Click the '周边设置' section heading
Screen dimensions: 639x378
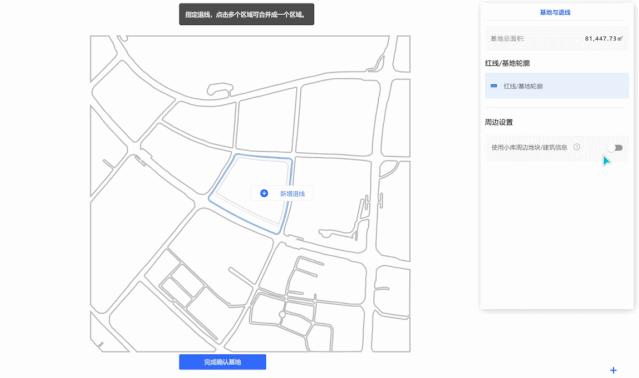[499, 122]
